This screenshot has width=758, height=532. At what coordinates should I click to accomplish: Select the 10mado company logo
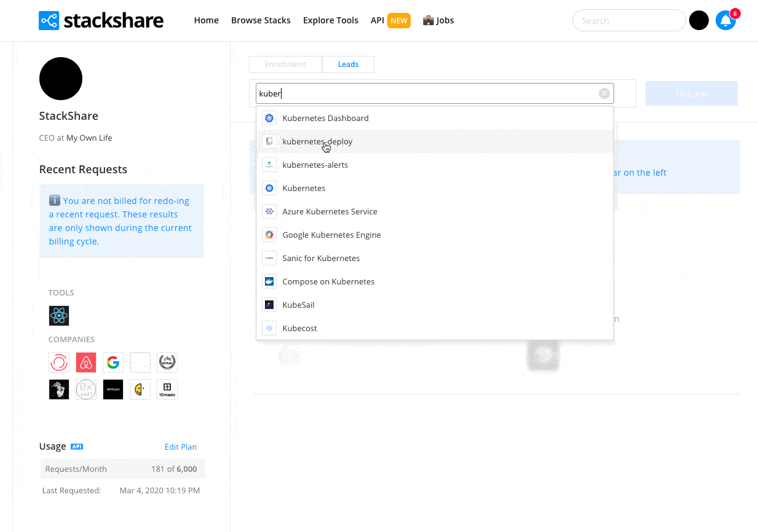[167, 389]
